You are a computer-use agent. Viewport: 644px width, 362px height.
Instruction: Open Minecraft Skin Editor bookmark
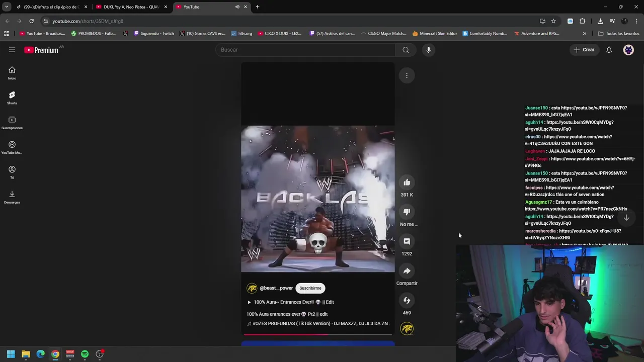click(435, 34)
